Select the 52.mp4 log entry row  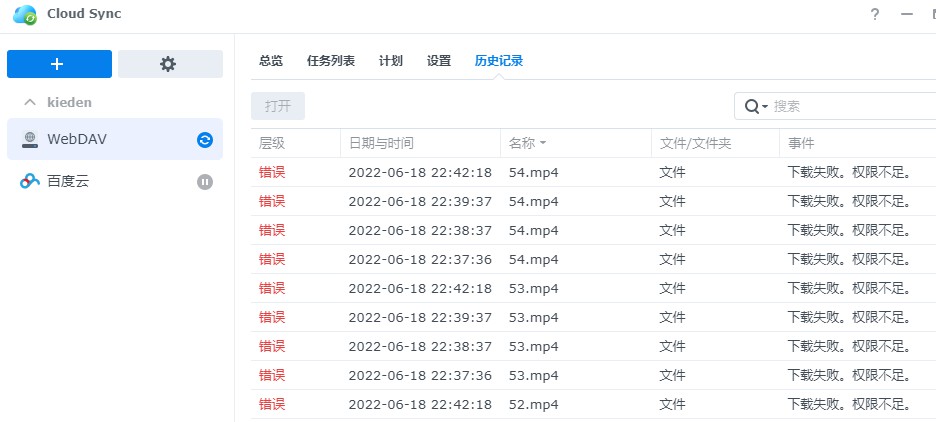(593, 405)
